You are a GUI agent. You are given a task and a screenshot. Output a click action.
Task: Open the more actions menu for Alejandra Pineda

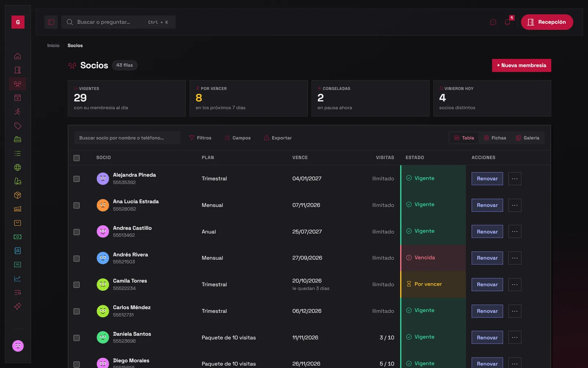tap(514, 179)
